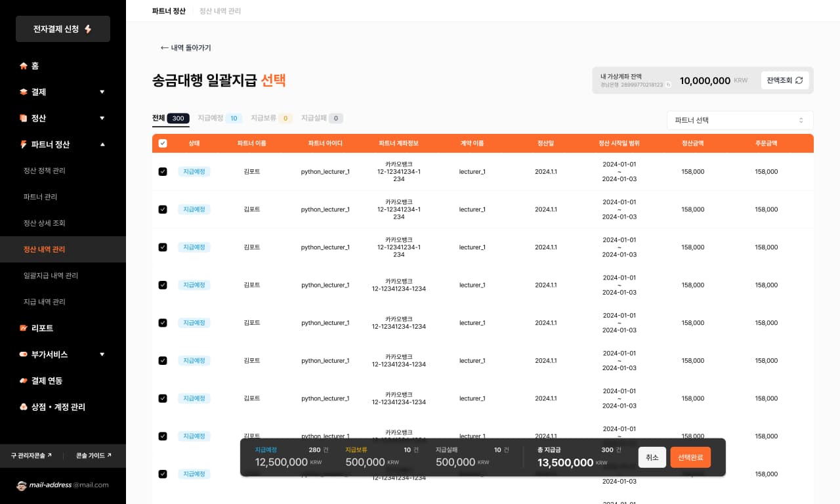Switch to the 지급예정 tab
Viewport: 840px width, 504px height.
[219, 118]
